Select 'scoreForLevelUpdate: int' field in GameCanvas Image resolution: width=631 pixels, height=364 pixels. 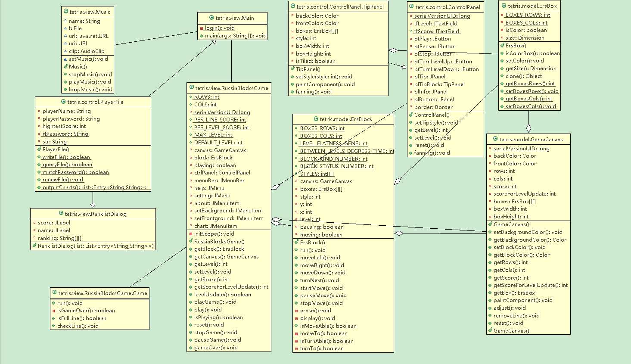(x=525, y=194)
